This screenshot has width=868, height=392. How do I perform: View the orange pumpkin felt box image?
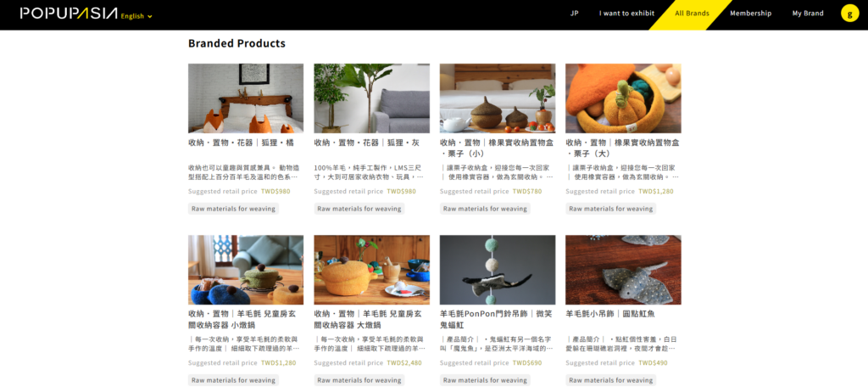(x=623, y=98)
